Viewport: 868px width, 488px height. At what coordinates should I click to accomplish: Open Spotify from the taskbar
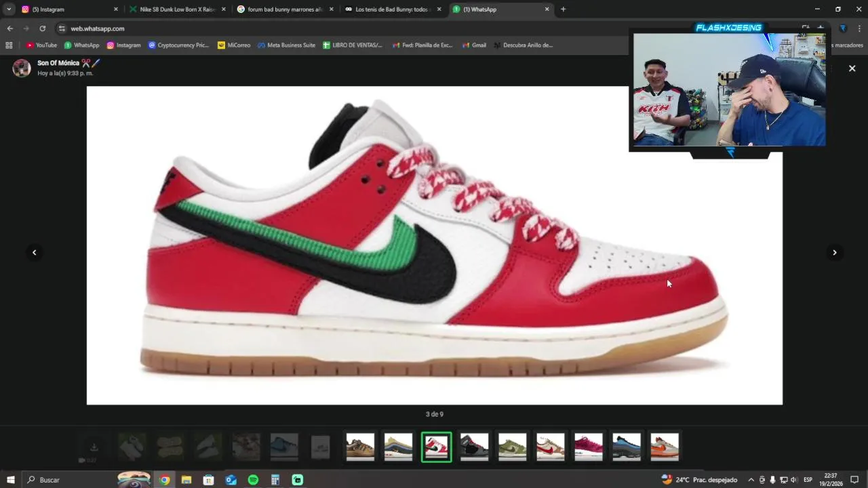click(253, 480)
